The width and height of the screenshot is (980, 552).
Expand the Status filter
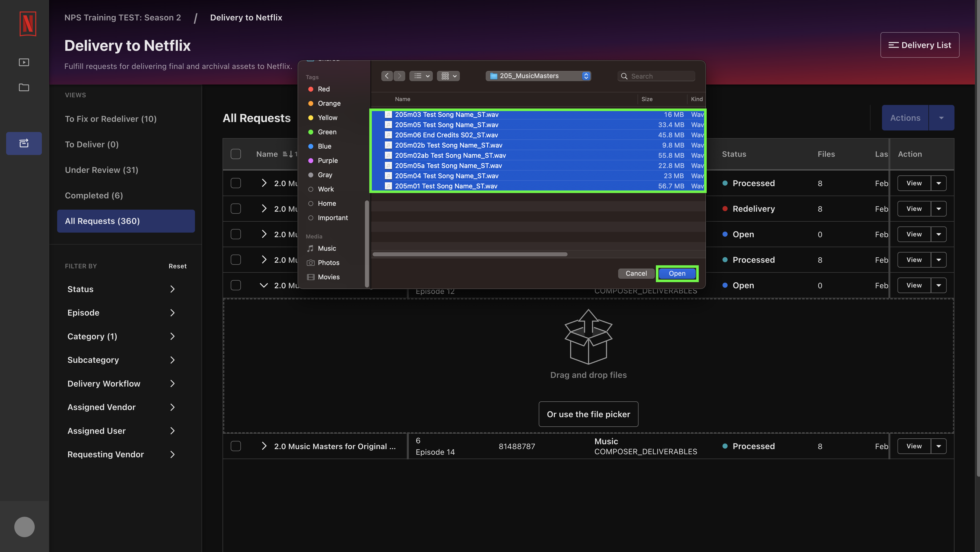pos(121,289)
